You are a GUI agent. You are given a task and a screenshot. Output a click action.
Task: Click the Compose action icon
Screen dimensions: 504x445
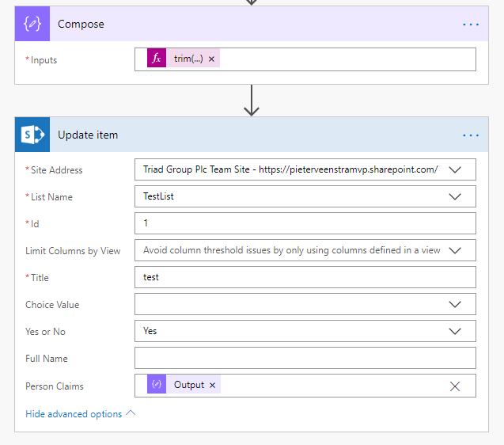32,24
